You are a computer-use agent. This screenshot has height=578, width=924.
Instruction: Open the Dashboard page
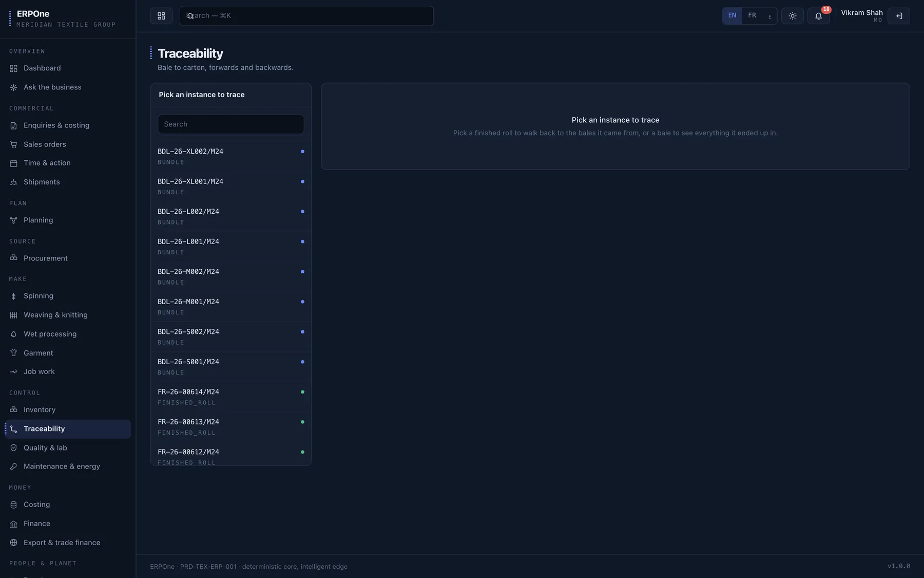pyautogui.click(x=68, y=68)
